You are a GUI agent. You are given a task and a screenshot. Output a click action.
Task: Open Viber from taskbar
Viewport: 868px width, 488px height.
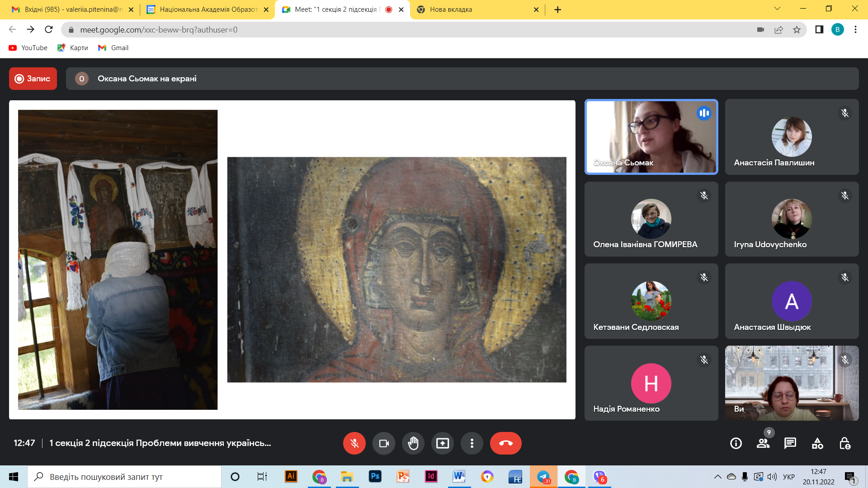tap(599, 477)
